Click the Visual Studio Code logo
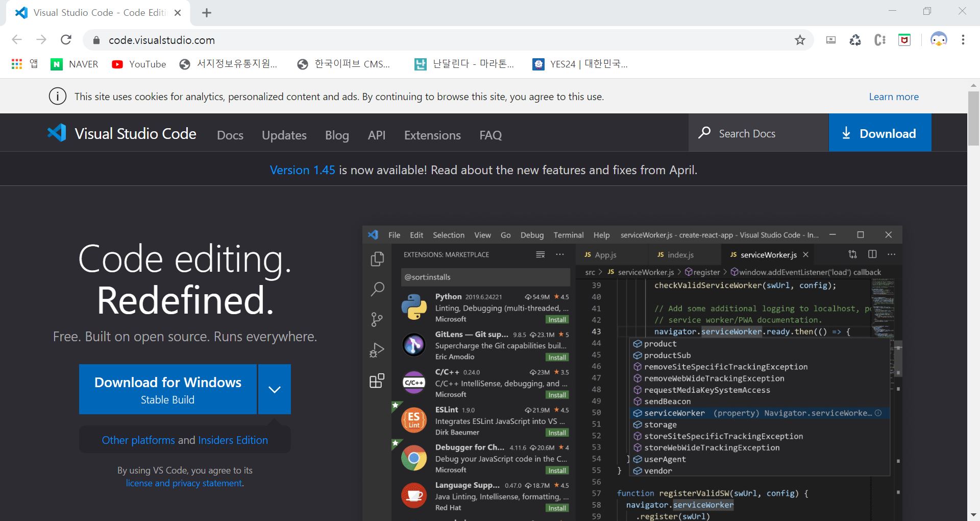Viewport: 980px width, 521px height. pyautogui.click(x=121, y=133)
